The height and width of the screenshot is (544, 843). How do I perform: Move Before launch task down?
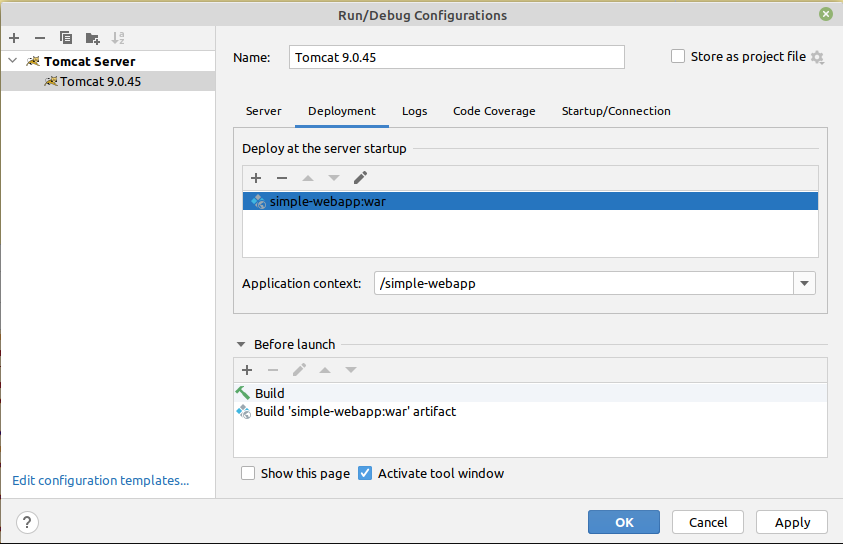coord(351,370)
